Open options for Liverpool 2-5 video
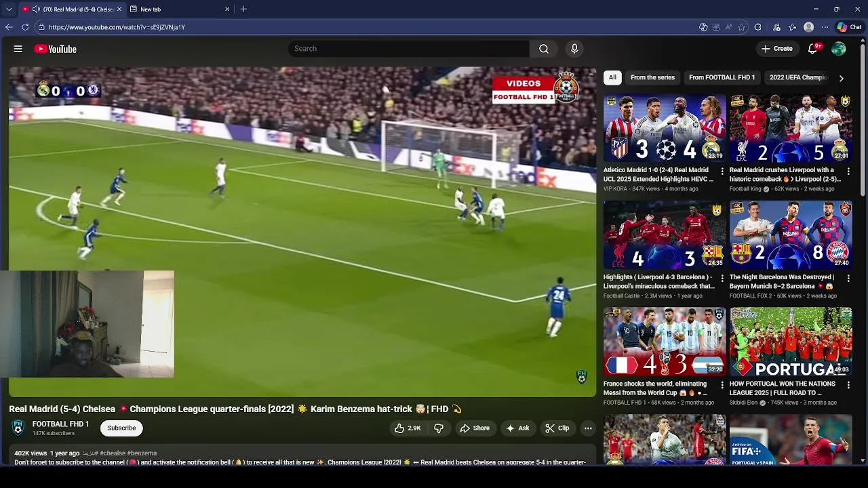Screen dimensions: 868x488 (x=848, y=171)
